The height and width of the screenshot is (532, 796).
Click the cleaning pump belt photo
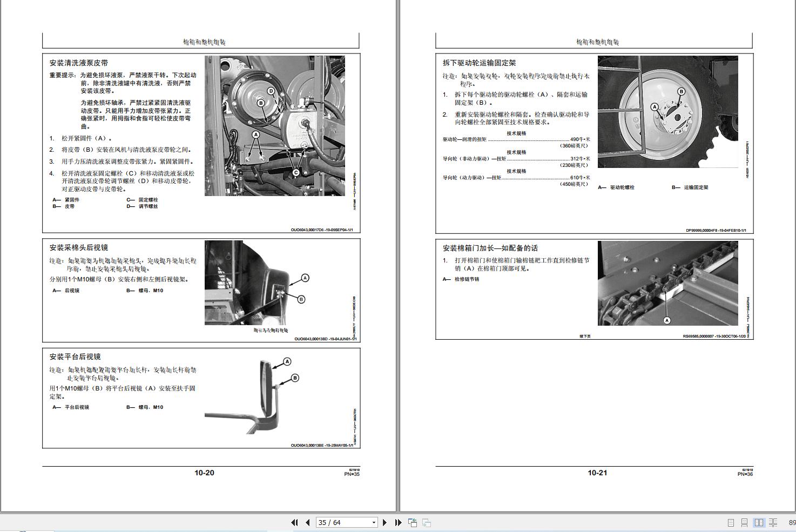tap(275, 126)
